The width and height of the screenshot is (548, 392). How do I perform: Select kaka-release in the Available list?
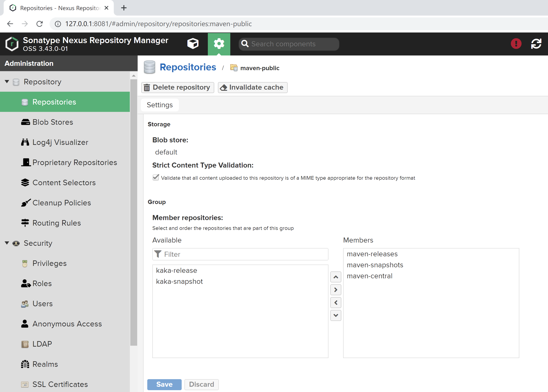pos(177,270)
